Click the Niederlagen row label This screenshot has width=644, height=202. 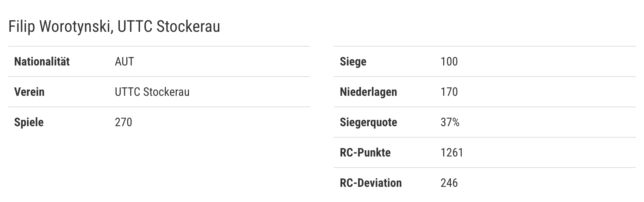[368, 92]
